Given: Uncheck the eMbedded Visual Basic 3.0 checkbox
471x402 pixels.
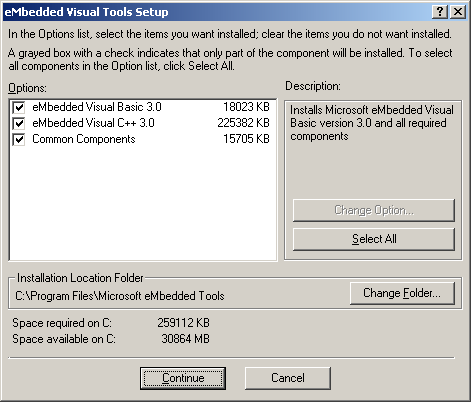Looking at the screenshot, I should (19, 107).
